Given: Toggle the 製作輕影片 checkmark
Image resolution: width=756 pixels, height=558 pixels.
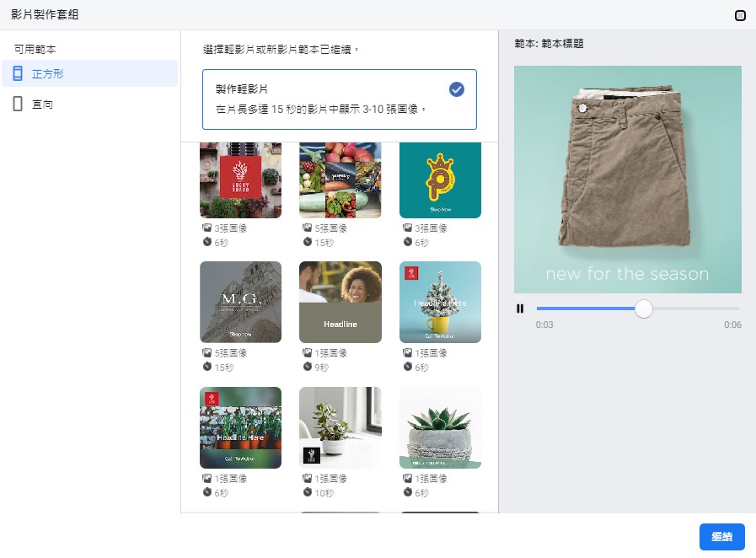Looking at the screenshot, I should coord(456,89).
